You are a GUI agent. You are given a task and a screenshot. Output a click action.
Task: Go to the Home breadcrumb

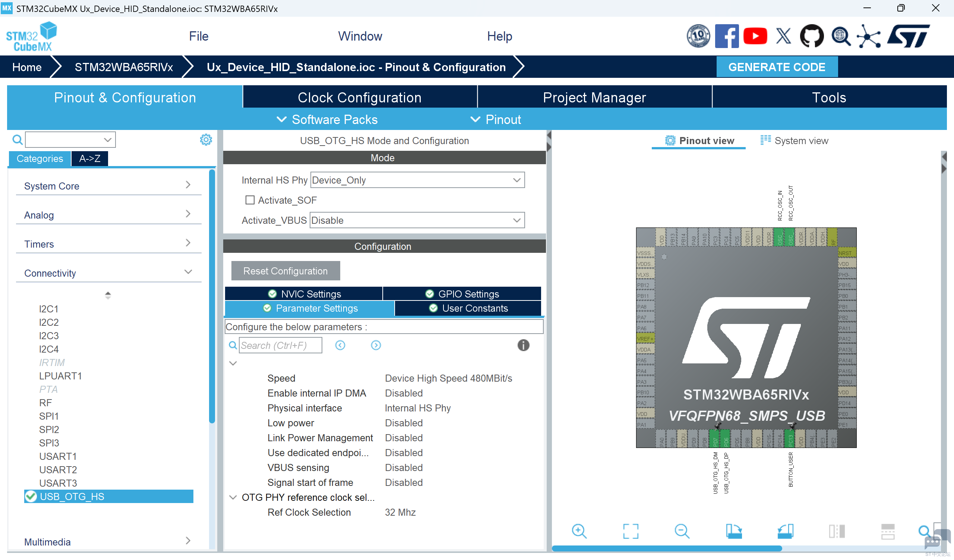click(27, 67)
